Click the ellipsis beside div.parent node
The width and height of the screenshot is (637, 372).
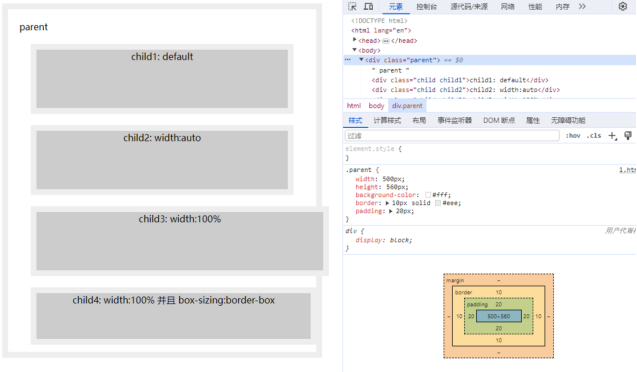coord(348,60)
